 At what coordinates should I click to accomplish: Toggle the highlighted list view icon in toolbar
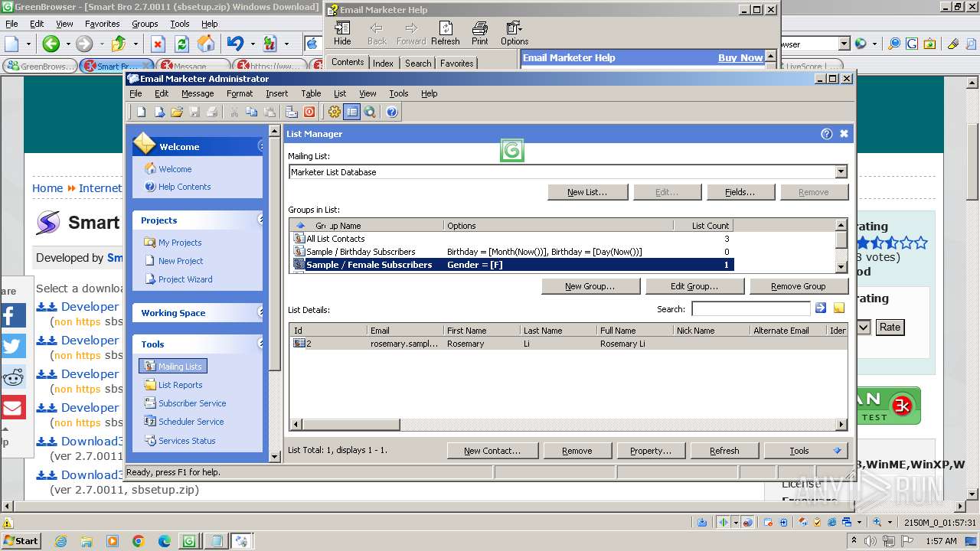(351, 112)
